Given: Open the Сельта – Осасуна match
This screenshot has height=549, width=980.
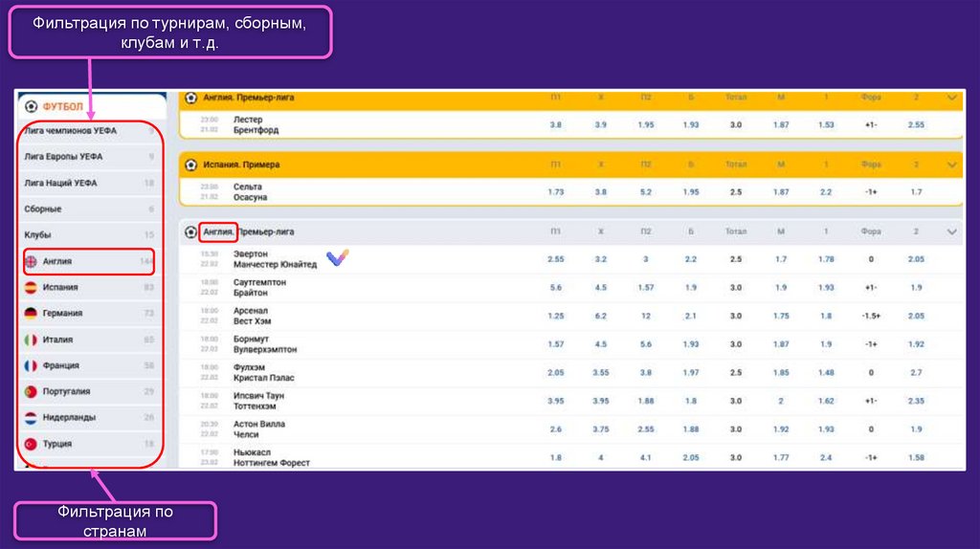Looking at the screenshot, I should pyautogui.click(x=250, y=191).
